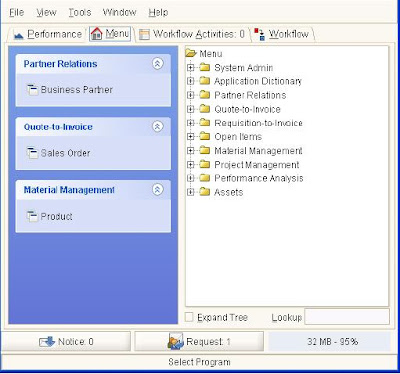Screen dimensions: 400x374
Task: Collapse the Partner Relations panel
Action: pos(158,63)
